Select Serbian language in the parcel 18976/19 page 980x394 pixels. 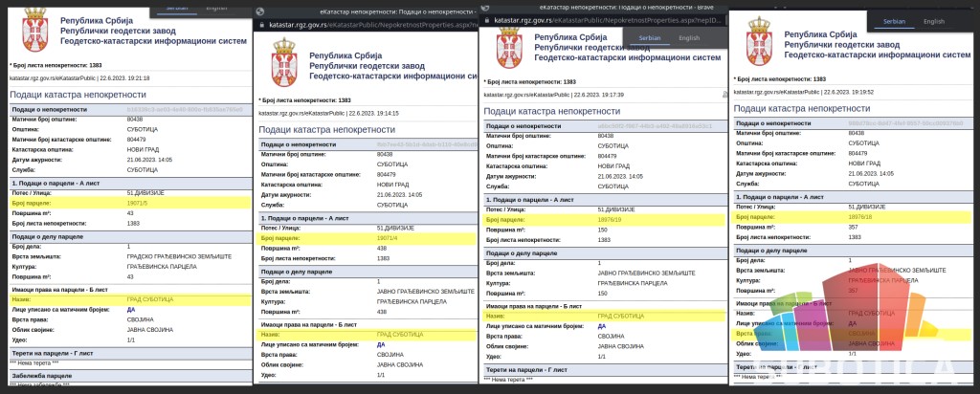click(650, 38)
